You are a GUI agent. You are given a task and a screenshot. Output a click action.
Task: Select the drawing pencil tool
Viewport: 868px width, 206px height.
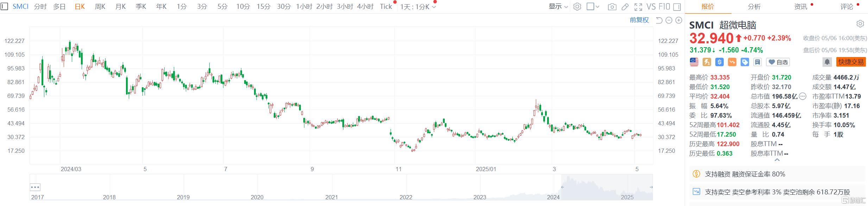[625, 7]
